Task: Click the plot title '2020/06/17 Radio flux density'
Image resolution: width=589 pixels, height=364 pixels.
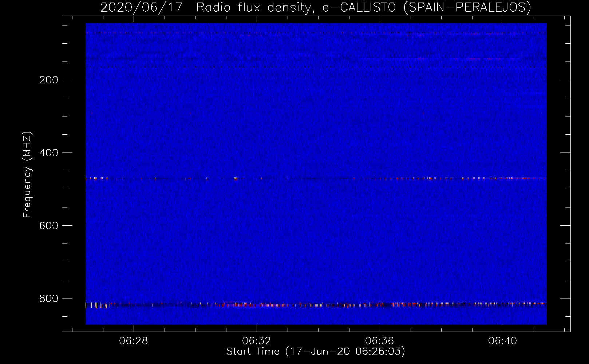Action: (x=207, y=8)
